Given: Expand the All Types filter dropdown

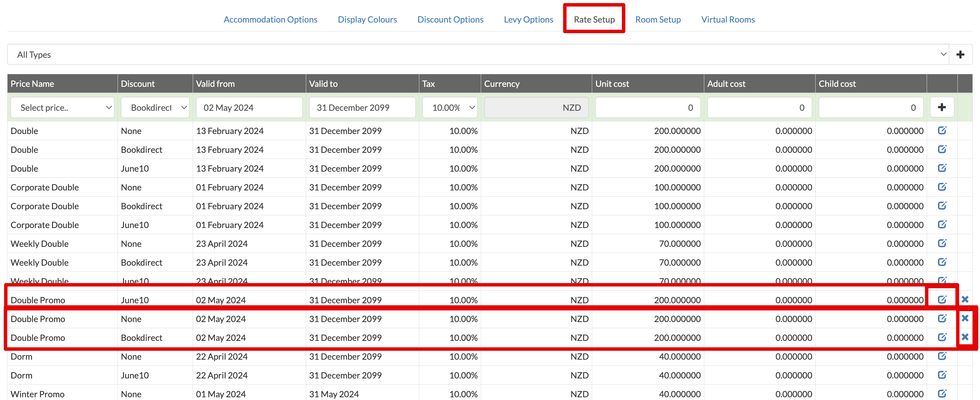Looking at the screenshot, I should [x=478, y=54].
